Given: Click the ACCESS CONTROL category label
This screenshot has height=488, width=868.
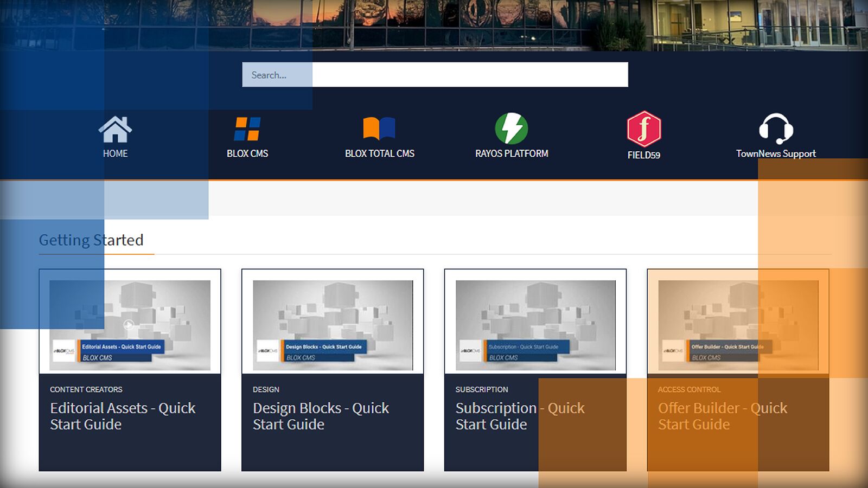Looking at the screenshot, I should (x=689, y=389).
